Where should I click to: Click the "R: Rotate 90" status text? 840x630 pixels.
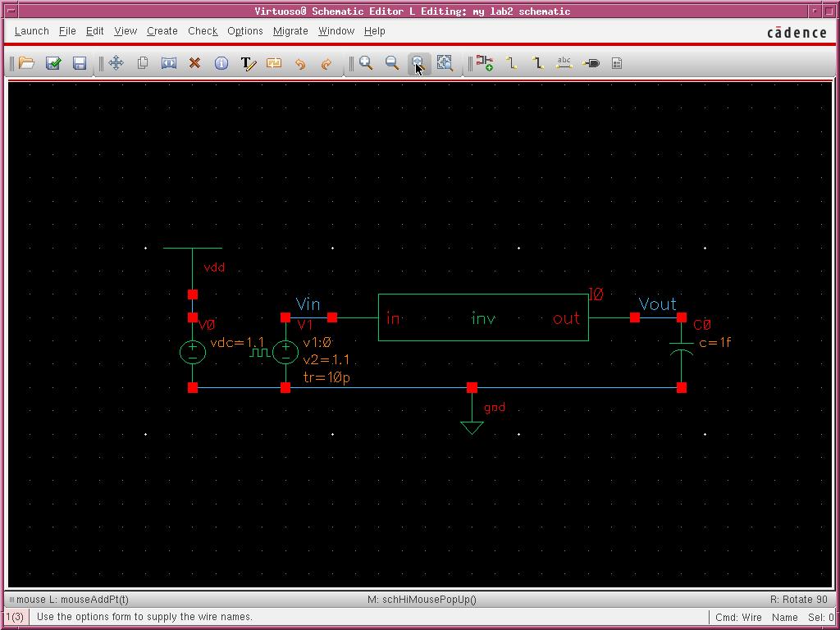[799, 600]
